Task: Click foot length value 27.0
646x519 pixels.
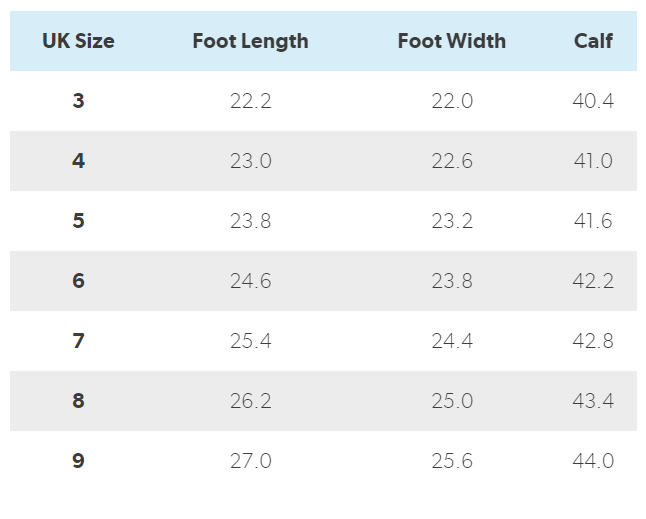Action: [250, 461]
